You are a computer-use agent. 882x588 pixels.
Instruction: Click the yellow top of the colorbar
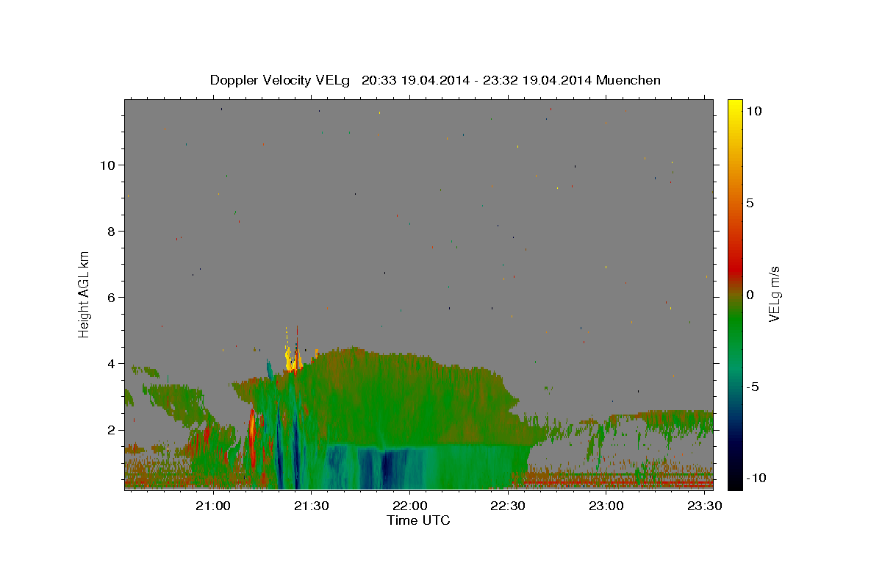734,107
